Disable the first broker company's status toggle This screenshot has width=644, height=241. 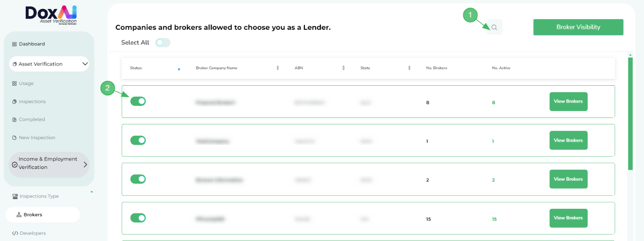point(138,101)
